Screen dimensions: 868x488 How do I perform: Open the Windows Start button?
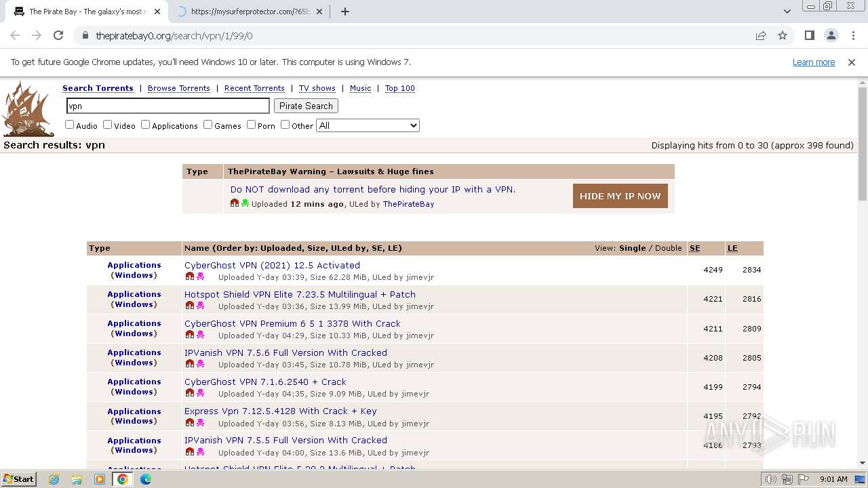tap(19, 479)
